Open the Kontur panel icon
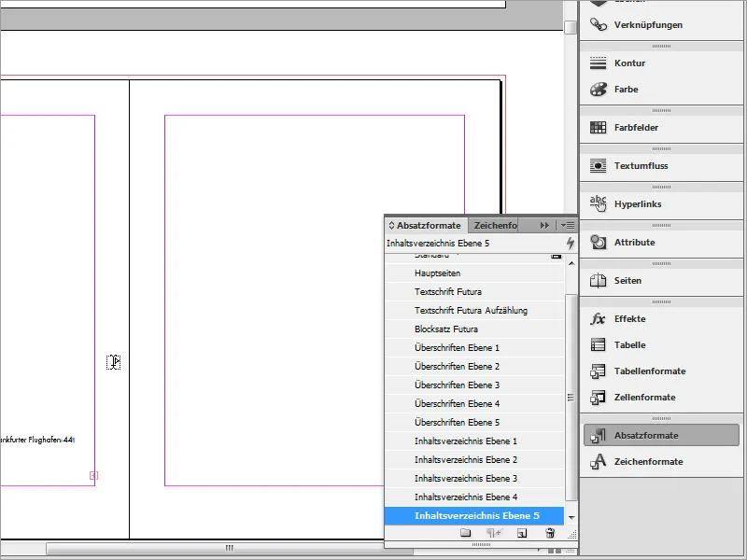747x560 pixels. 598,63
